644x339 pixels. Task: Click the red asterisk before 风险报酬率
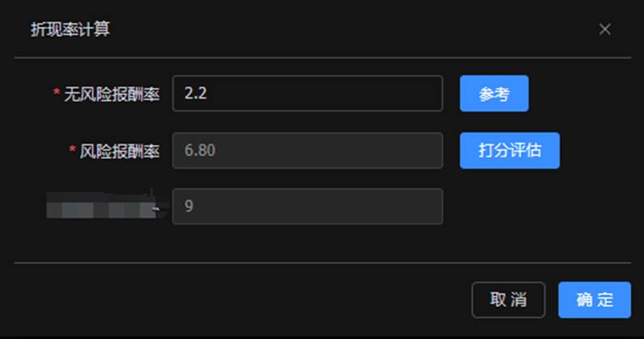pyautogui.click(x=73, y=151)
